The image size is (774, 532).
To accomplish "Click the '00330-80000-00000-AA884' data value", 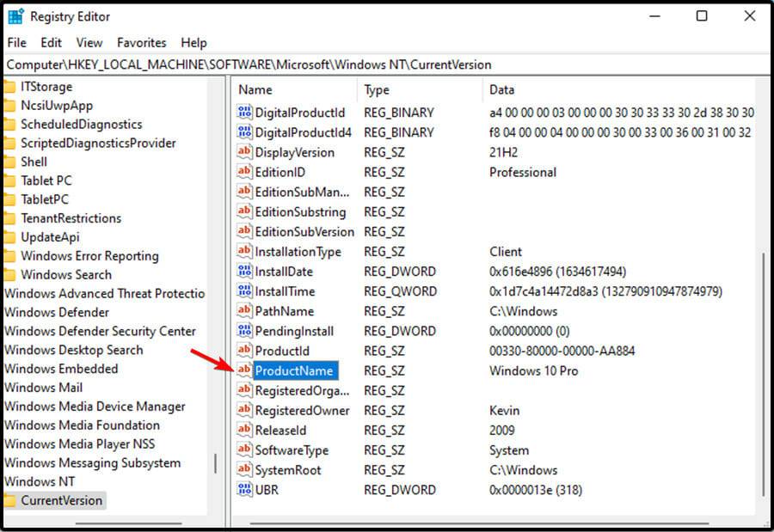I will tap(562, 351).
